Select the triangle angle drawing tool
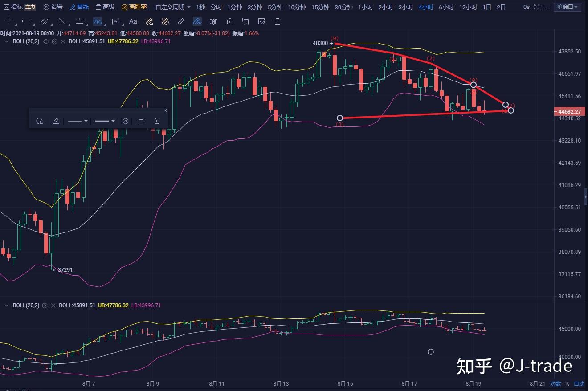The width and height of the screenshot is (588, 391). pyautogui.click(x=62, y=21)
